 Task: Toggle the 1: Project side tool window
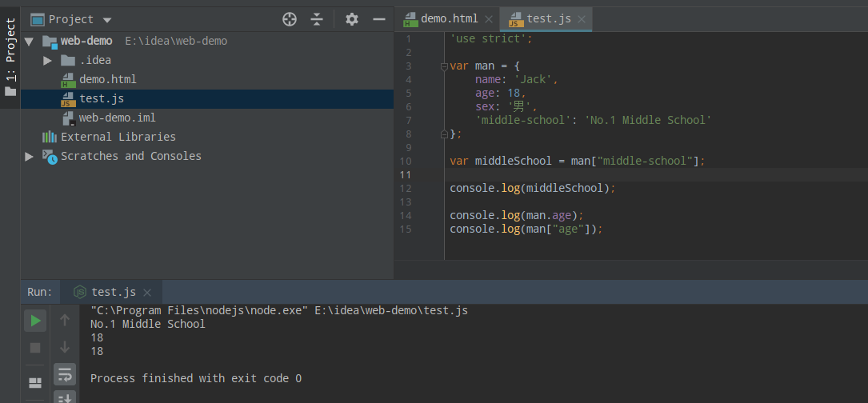(10, 57)
